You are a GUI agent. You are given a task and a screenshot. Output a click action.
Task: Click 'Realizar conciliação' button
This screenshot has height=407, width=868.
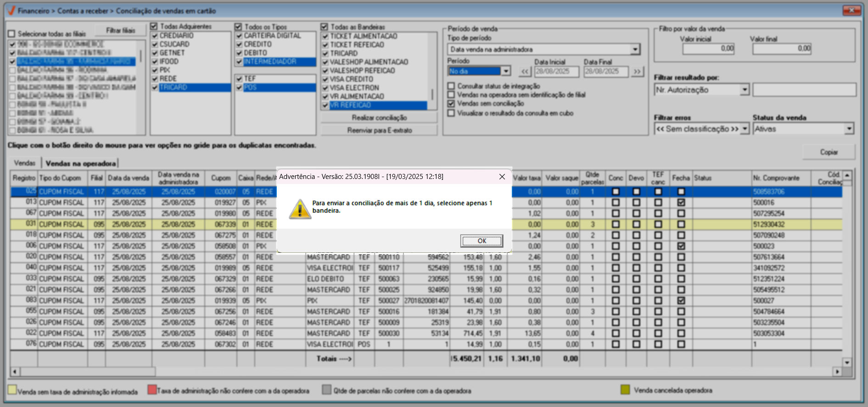point(379,118)
